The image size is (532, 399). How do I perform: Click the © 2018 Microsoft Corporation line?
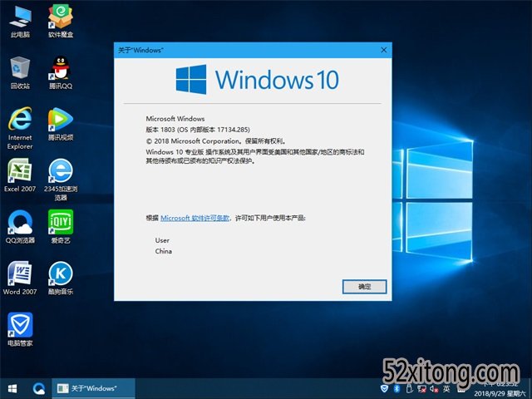pos(216,141)
